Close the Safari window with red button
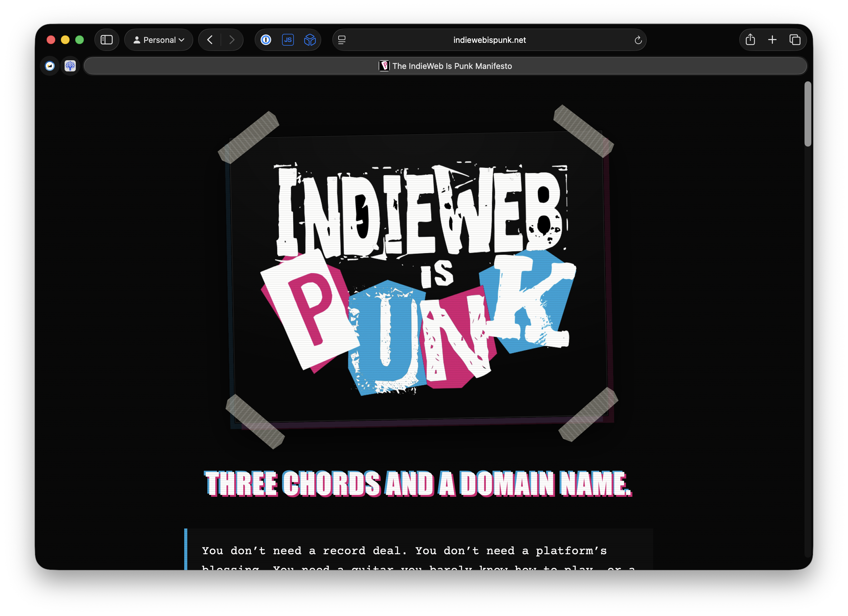This screenshot has height=616, width=848. [51, 40]
